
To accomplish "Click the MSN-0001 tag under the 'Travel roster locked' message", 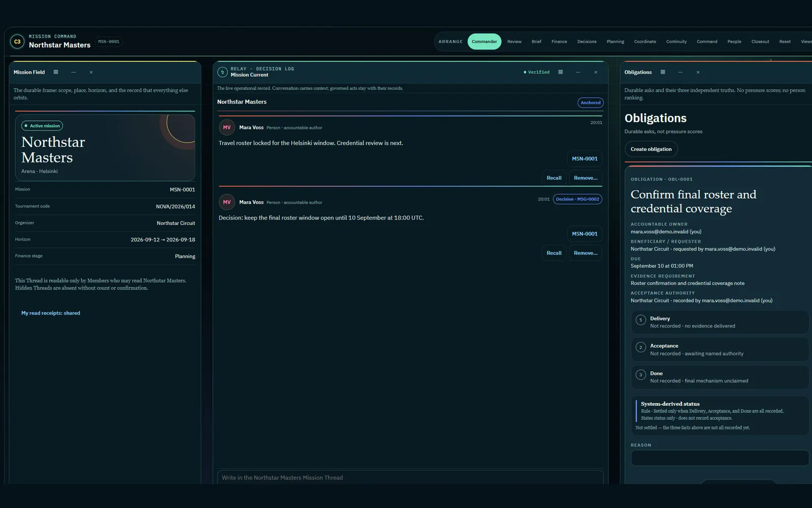I will (x=585, y=159).
